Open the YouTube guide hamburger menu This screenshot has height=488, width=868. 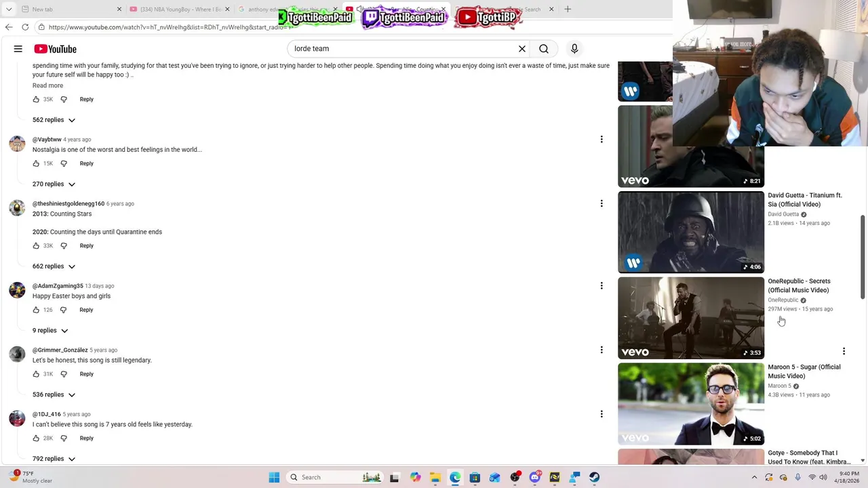tap(18, 49)
